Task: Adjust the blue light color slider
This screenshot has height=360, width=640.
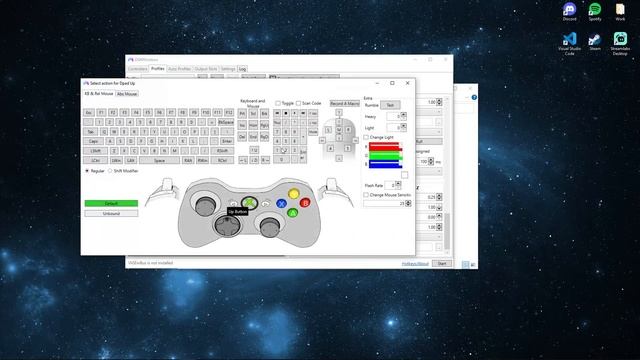Action: click(x=385, y=164)
